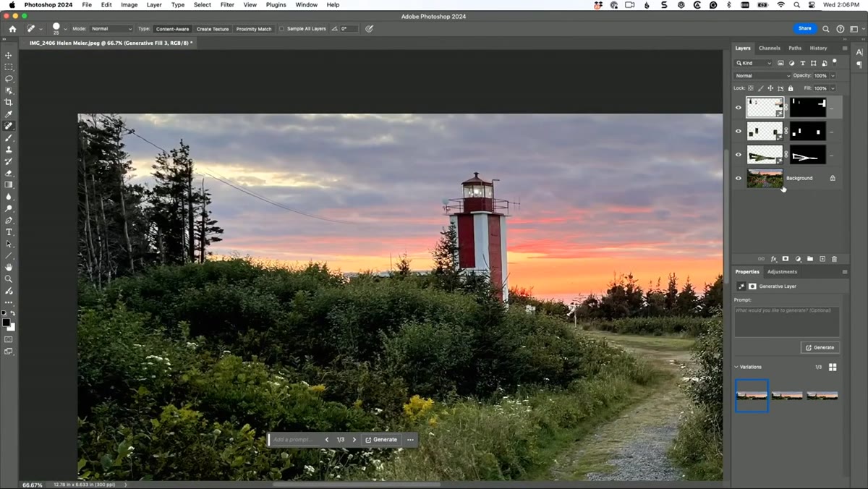
Task: Select the Path Selection tool
Action: pyautogui.click(x=9, y=244)
